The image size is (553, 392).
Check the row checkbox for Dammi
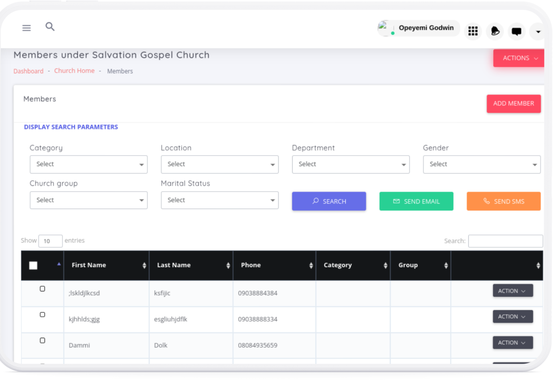(42, 340)
